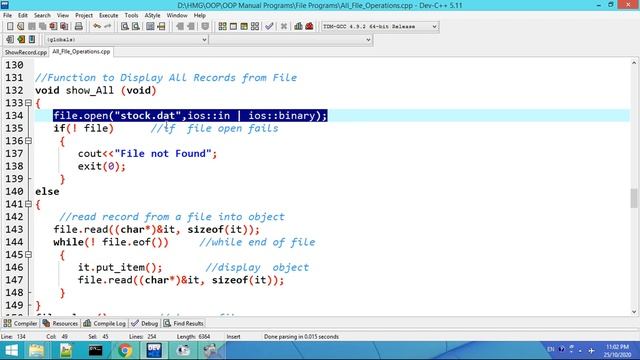640x360 pixels.
Task: Switch to the ShowRecord.cpp tab
Action: (26, 53)
